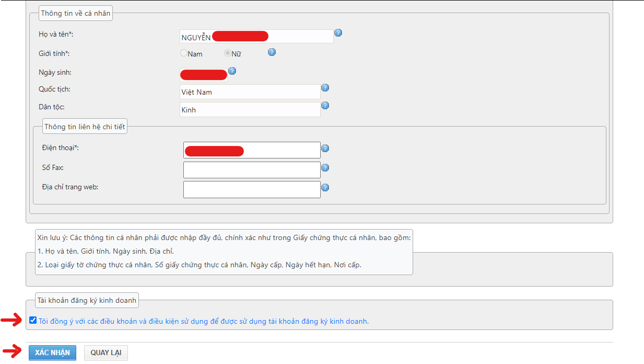The image size is (644, 364).
Task: Click the 'Số Fax:' label
Action: coord(53,167)
